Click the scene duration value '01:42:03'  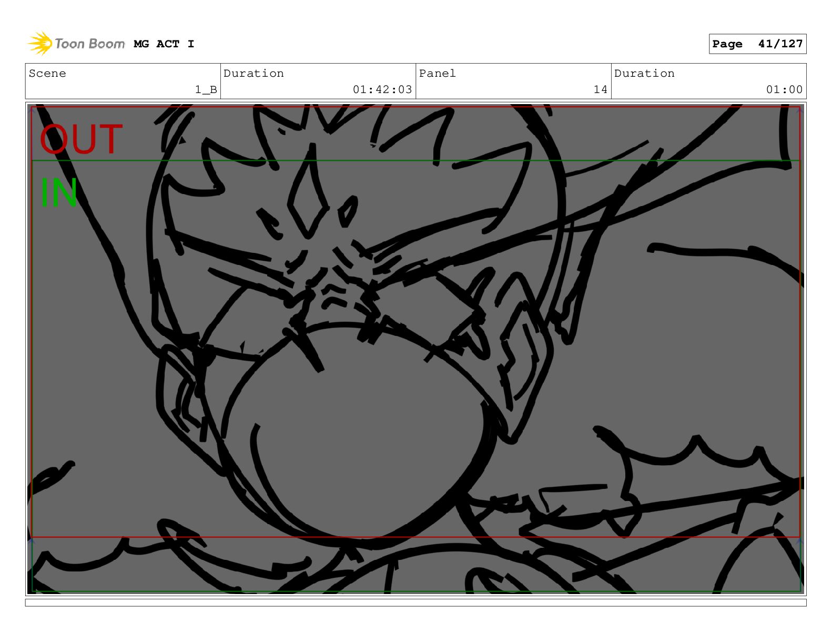(x=382, y=90)
